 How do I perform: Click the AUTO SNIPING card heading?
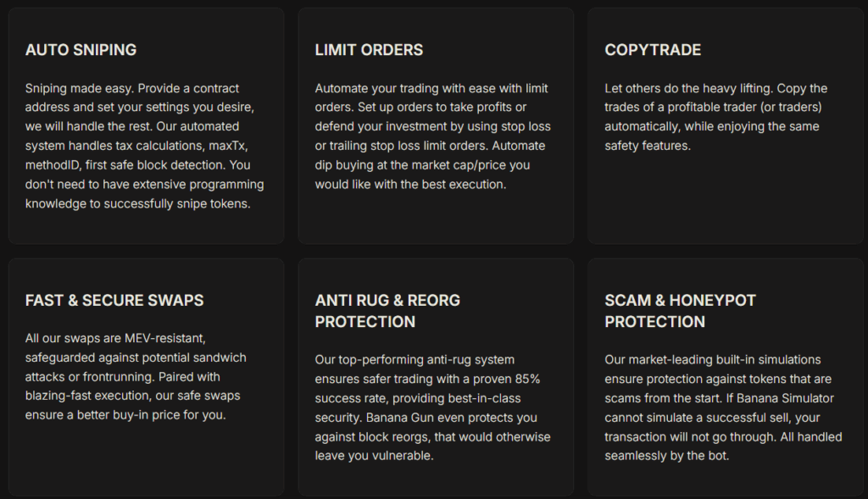click(x=81, y=50)
